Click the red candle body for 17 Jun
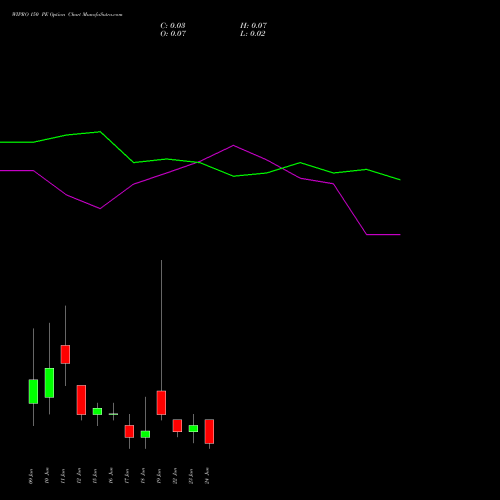The image size is (500, 500). pyautogui.click(x=129, y=431)
